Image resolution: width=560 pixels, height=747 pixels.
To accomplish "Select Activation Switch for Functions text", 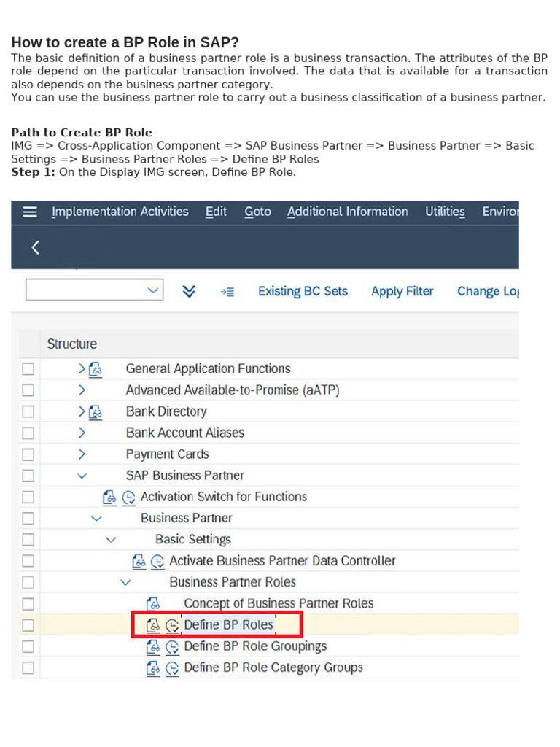I will (223, 497).
